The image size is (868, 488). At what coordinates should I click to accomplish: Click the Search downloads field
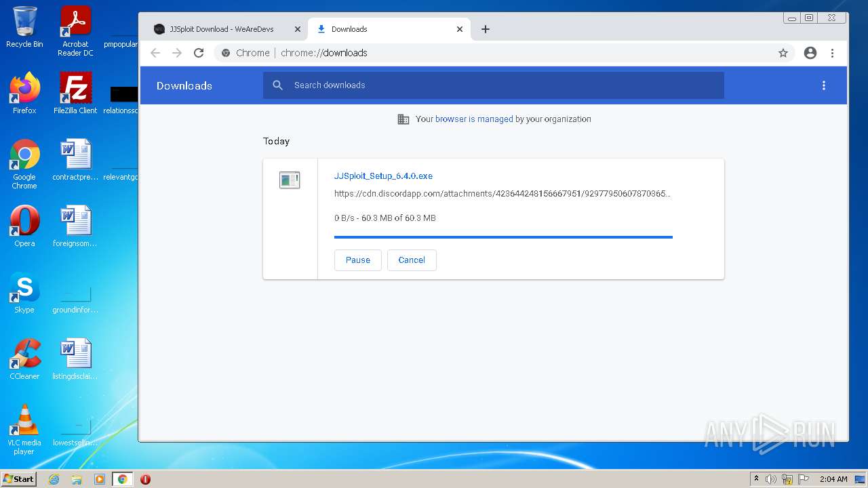[x=494, y=85]
